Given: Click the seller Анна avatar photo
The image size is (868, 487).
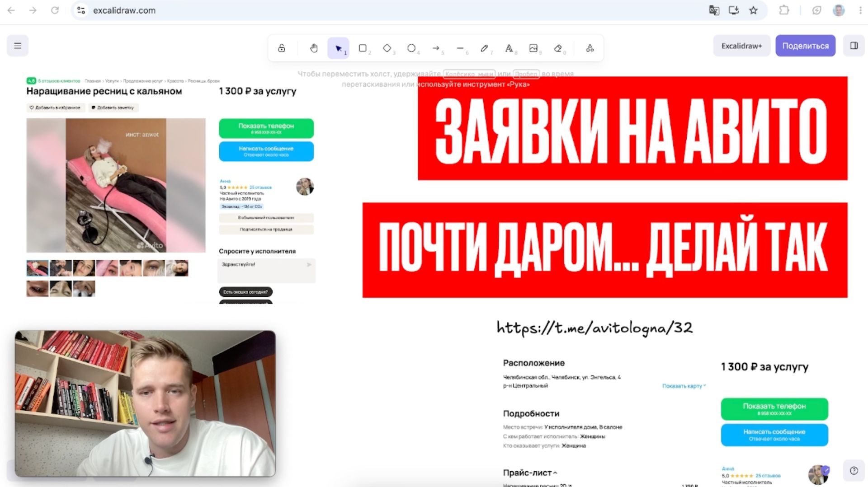Looking at the screenshot, I should (x=305, y=187).
